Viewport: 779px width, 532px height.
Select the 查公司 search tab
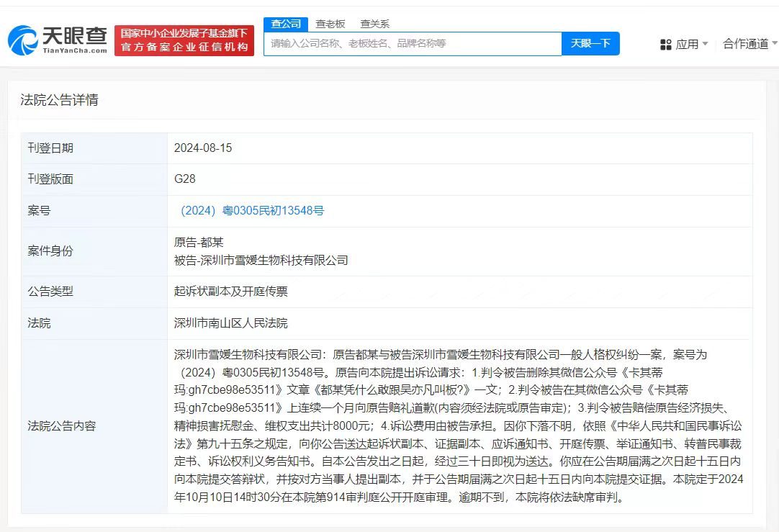point(286,24)
